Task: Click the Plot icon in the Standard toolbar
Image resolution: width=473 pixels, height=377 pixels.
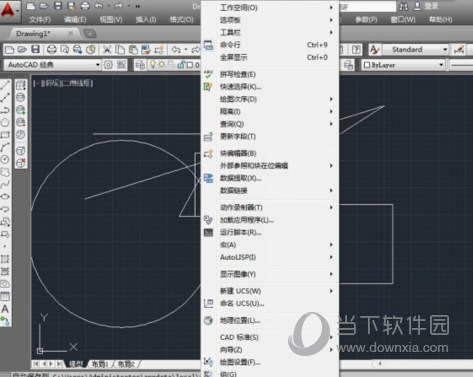Action: (51, 50)
